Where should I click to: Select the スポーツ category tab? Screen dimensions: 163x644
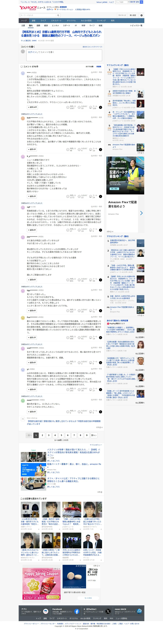[66, 26]
